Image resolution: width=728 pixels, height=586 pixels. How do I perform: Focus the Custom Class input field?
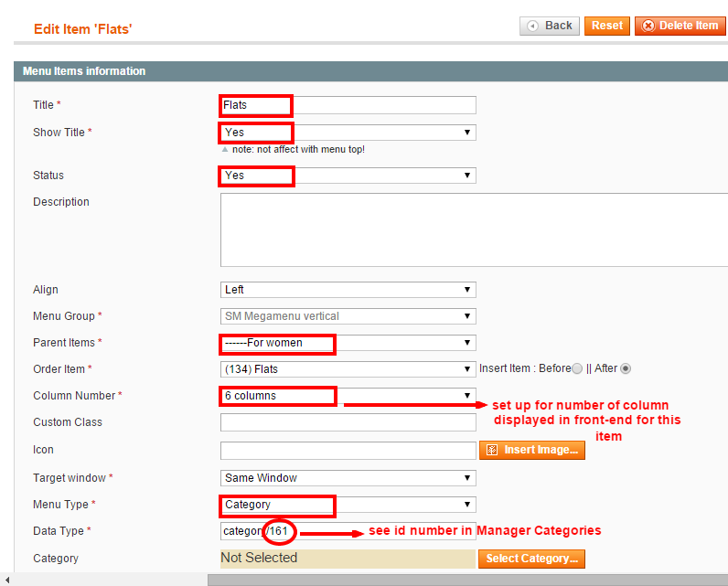(348, 422)
